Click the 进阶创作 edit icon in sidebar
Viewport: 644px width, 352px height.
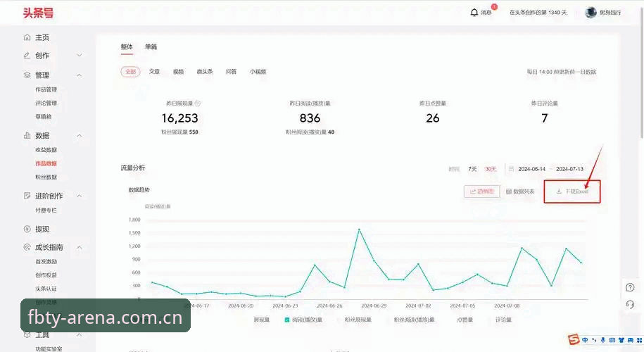(27, 196)
